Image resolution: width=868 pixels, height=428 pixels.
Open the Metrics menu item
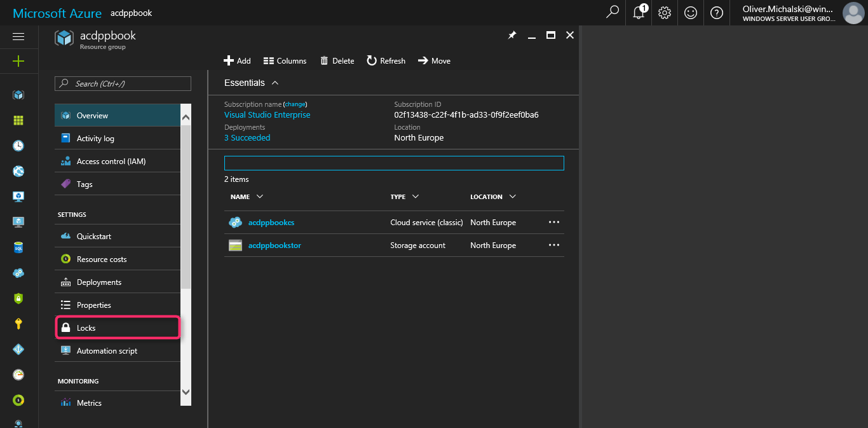click(118, 403)
